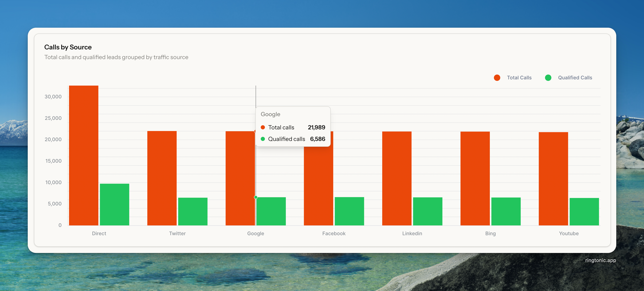Click the Calls by Source title
Screen dimensions: 644x291
point(68,47)
